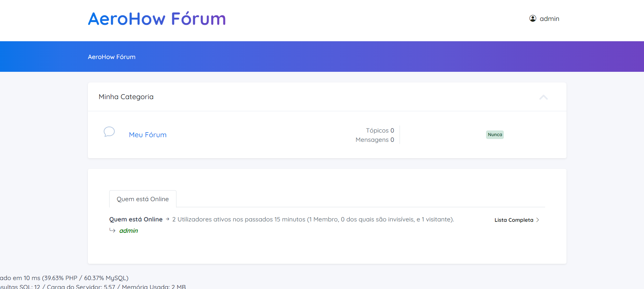Open the Meu Fórum forum link
Viewport: 644px width, 289px height.
coord(148,135)
